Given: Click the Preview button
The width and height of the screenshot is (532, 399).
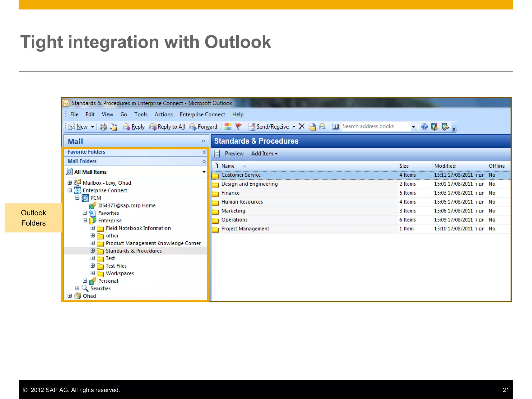Looking at the screenshot, I should pos(234,154).
